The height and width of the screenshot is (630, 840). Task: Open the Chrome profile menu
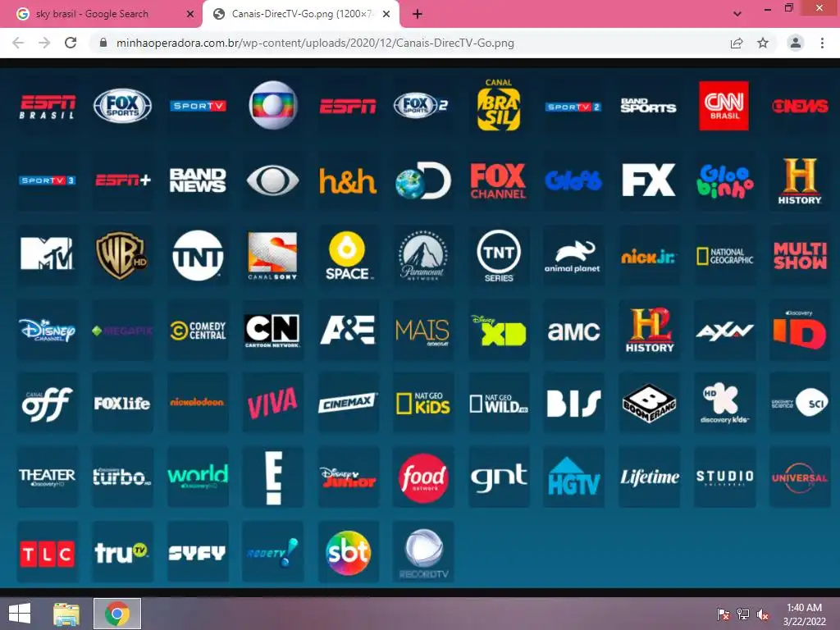[x=796, y=43]
